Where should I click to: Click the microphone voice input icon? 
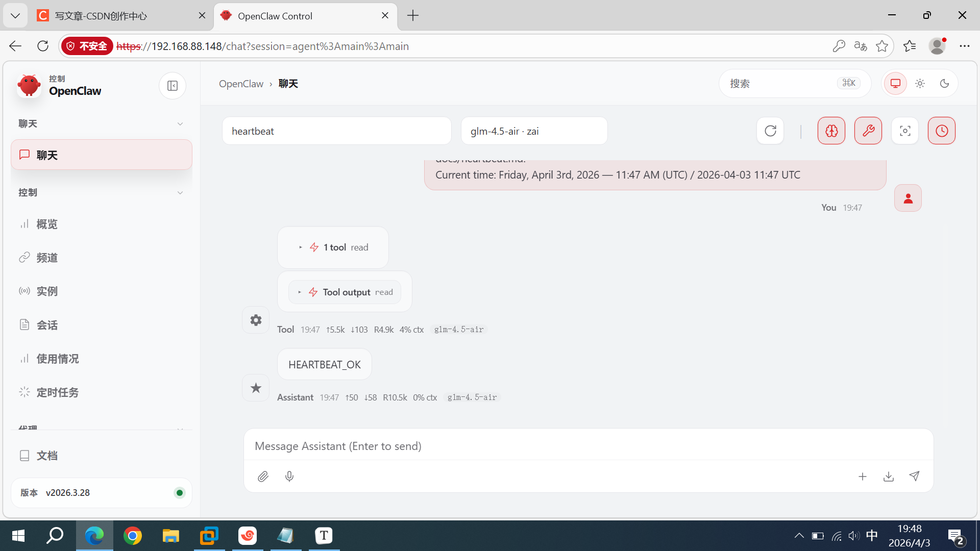tap(289, 477)
